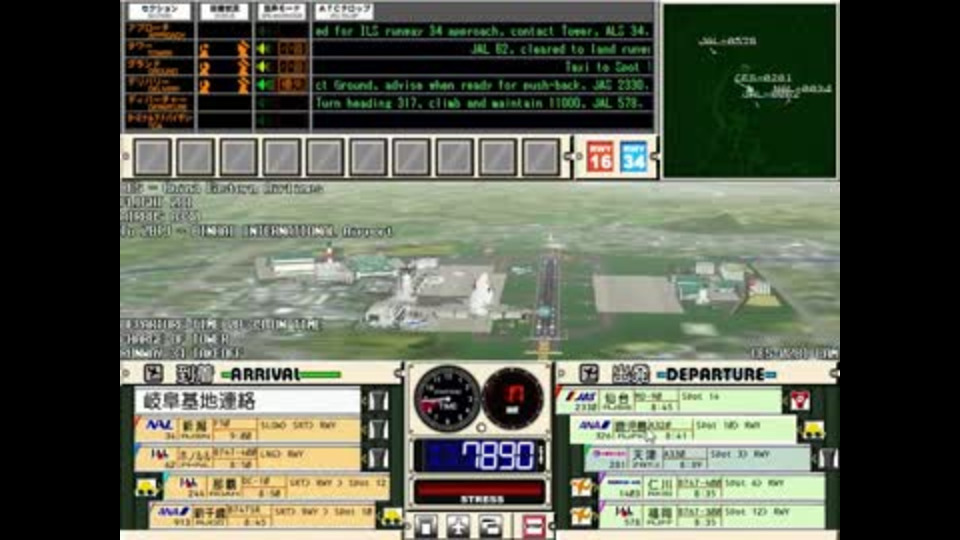Screen dimensions: 960x540
Task: Select the red RWY 16 runway button
Action: (x=599, y=157)
